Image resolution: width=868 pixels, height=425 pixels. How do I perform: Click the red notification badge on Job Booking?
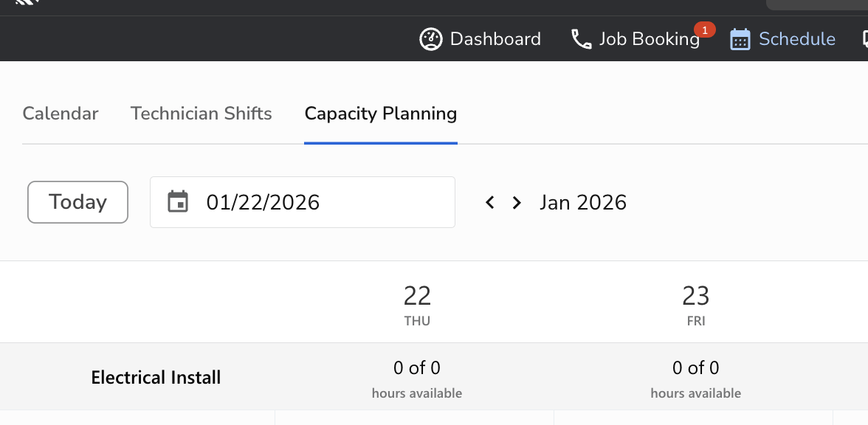click(x=705, y=30)
